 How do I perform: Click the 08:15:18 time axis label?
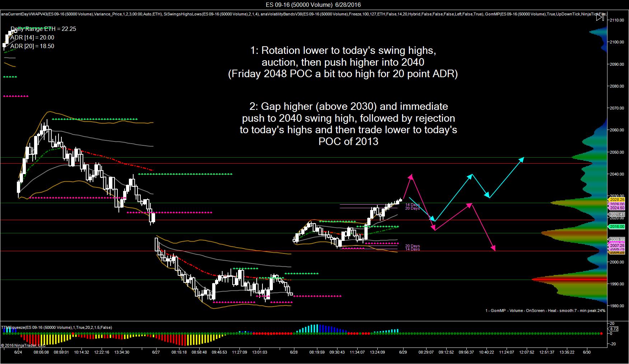179,352
